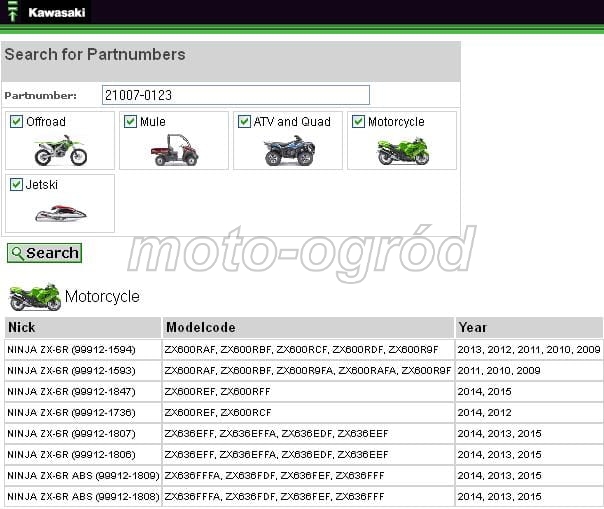Click the green Offroad dirt bike image

[60, 151]
